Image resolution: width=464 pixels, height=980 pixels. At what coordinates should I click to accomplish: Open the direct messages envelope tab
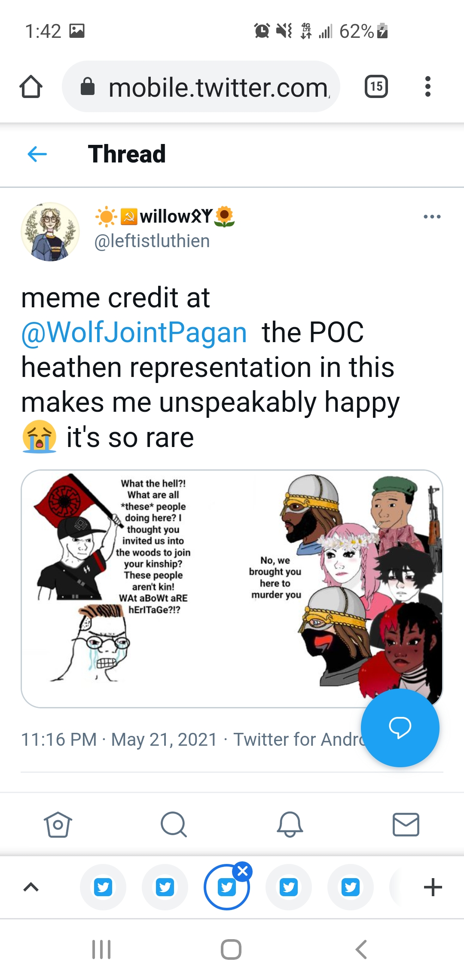point(406,824)
